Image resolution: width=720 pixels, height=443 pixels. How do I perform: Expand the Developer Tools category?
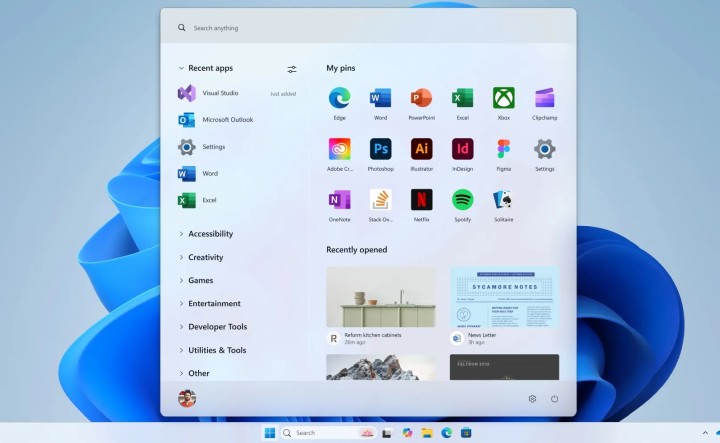pos(217,327)
